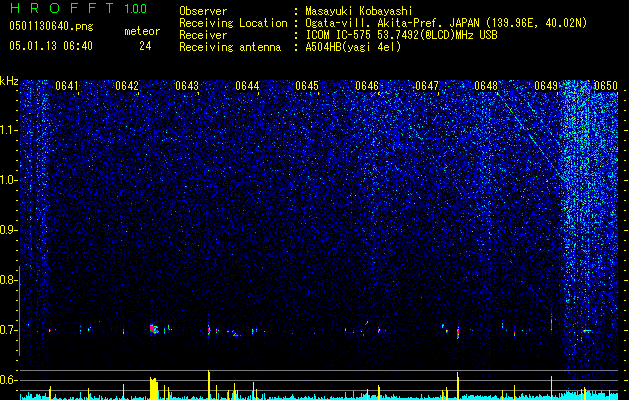The image size is (629, 400).
Task: Click the 0.8 kHz axis tick label
Action: pos(8,280)
